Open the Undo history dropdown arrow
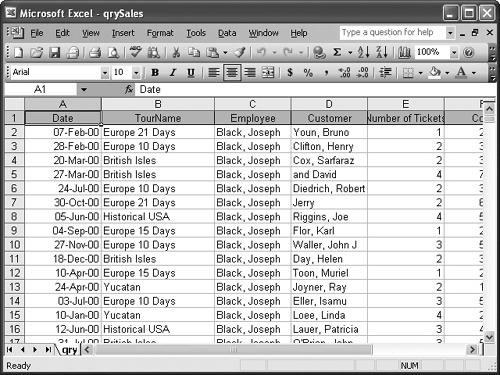This screenshot has height=375, width=500. 275,52
